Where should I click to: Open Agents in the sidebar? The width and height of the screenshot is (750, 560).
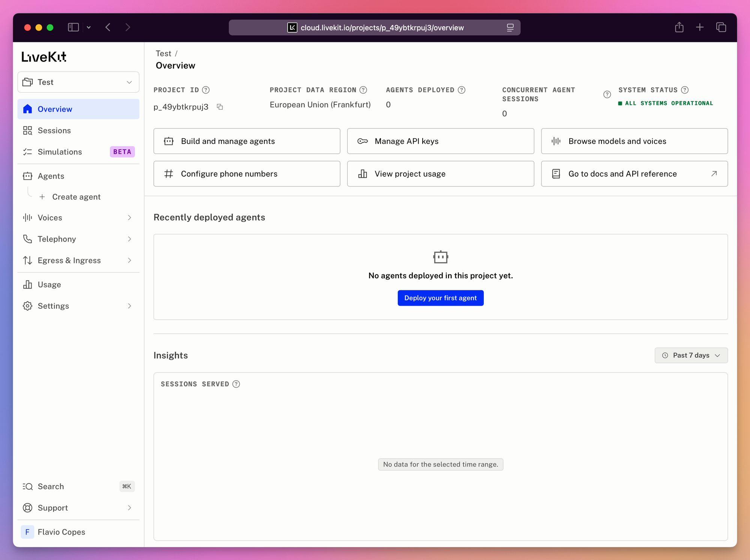click(78, 176)
